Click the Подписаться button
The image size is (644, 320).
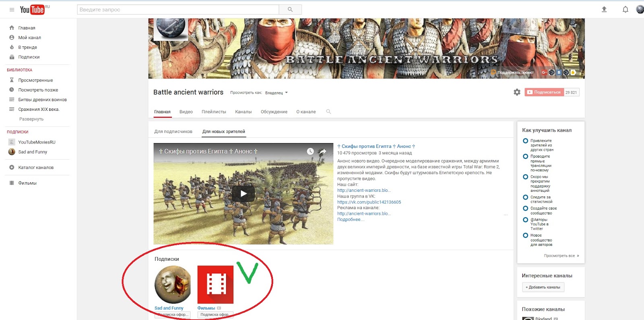click(x=544, y=92)
